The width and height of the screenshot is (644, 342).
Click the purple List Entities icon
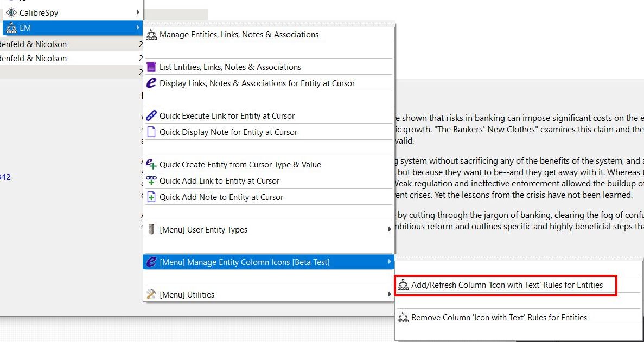[x=151, y=67]
